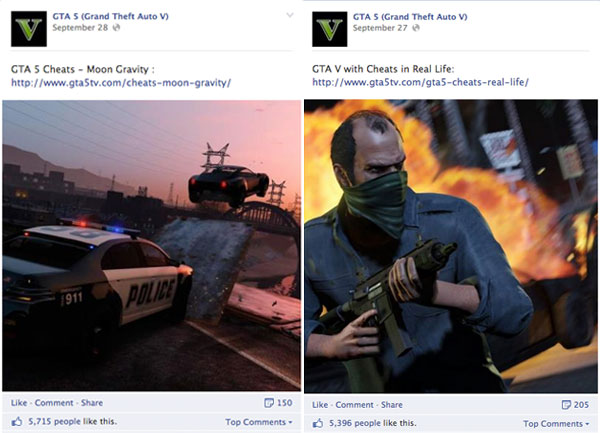Click thumbs-up icon next to 5,396 people
Screen dimensions: 600x433
[x=318, y=423]
